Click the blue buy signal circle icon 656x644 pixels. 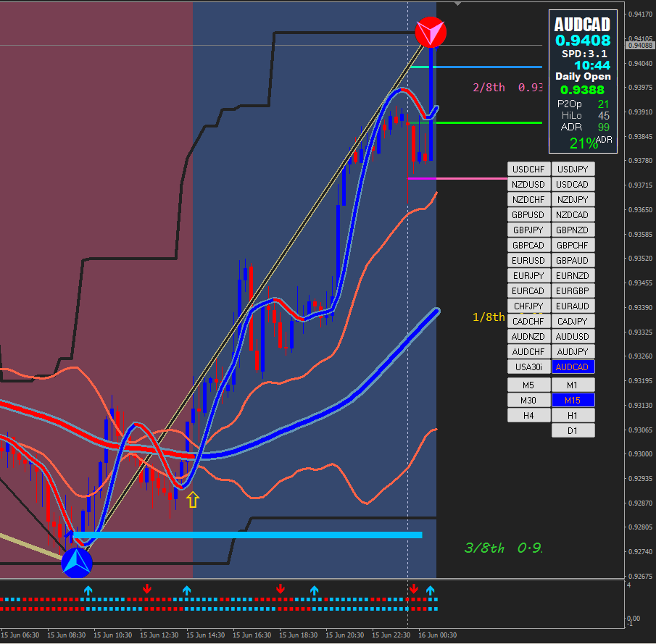(x=77, y=563)
